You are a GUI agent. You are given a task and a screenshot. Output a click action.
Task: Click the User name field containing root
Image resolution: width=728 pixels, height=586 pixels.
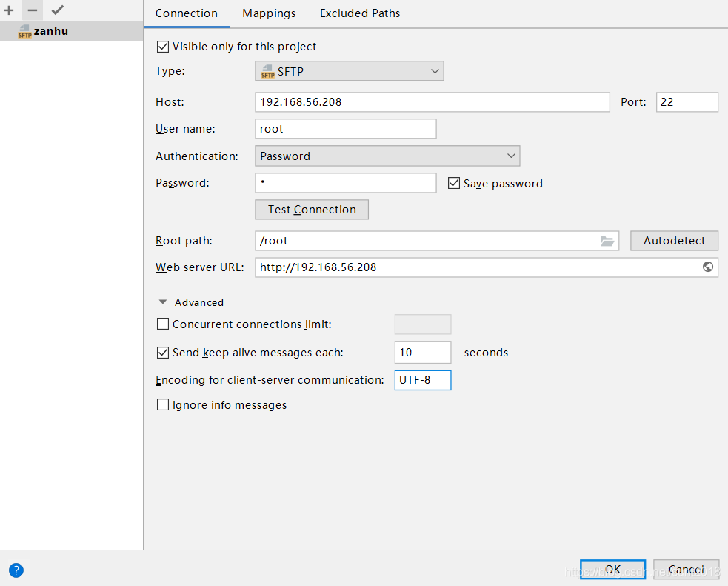(x=345, y=129)
